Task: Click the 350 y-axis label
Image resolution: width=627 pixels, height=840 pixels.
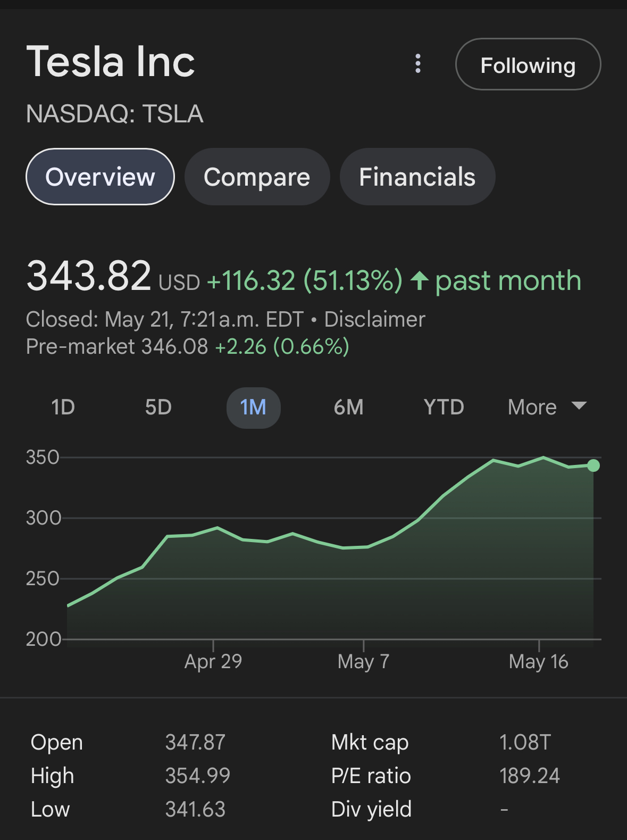Action: pyautogui.click(x=43, y=458)
